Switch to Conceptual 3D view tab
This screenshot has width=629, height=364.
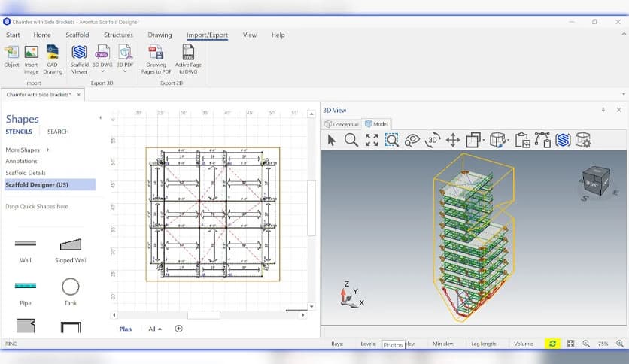pos(342,124)
